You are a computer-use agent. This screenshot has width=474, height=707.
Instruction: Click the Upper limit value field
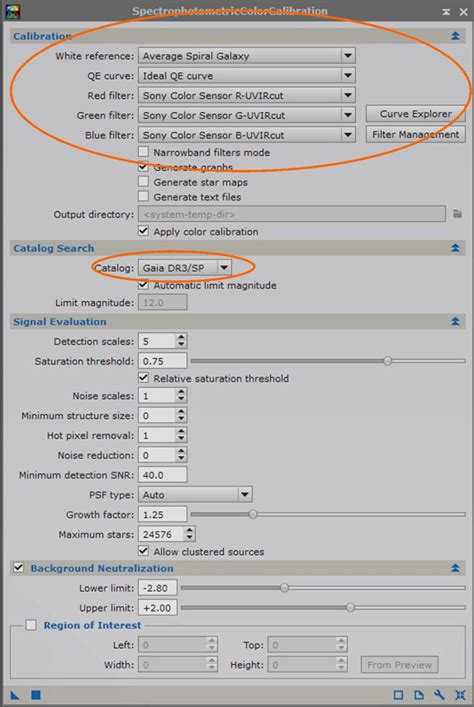[x=158, y=608]
